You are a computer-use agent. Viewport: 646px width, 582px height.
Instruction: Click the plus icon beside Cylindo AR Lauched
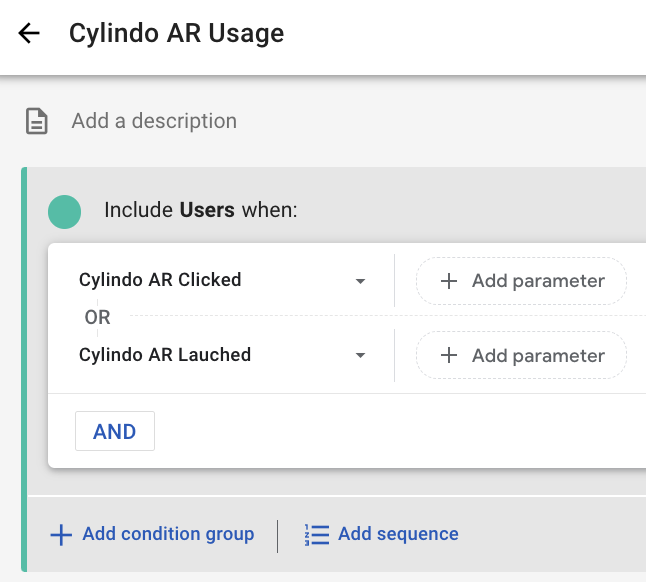(449, 356)
